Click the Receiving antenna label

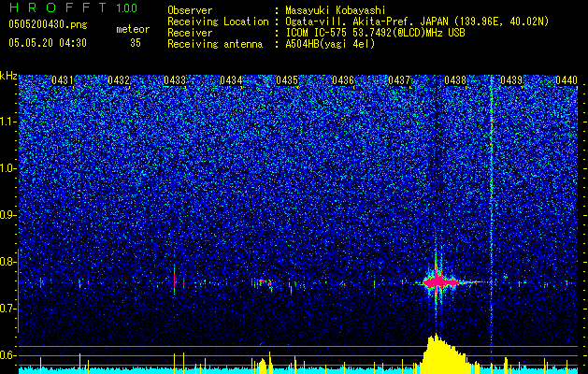(215, 44)
